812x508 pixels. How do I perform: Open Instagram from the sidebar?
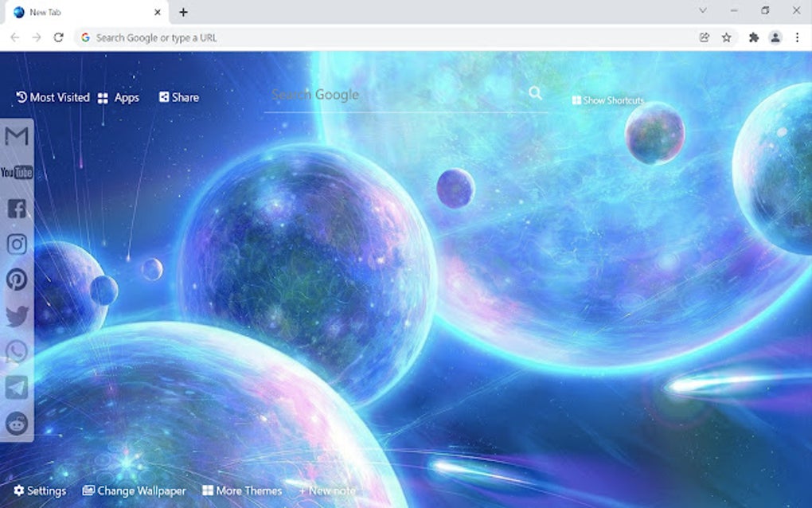pos(17,244)
